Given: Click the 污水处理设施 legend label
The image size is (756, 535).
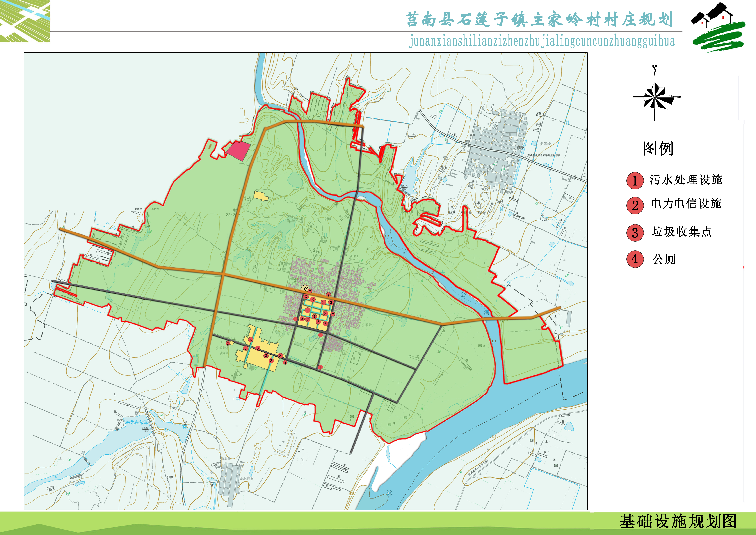Looking at the screenshot, I should coord(686,180).
